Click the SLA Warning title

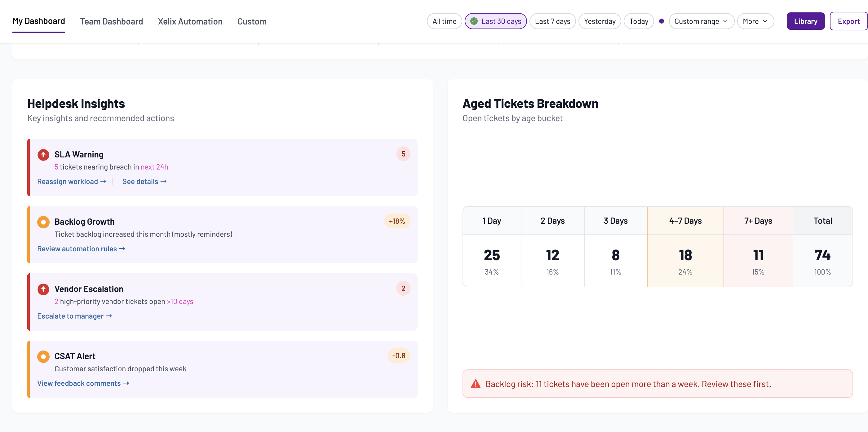79,154
